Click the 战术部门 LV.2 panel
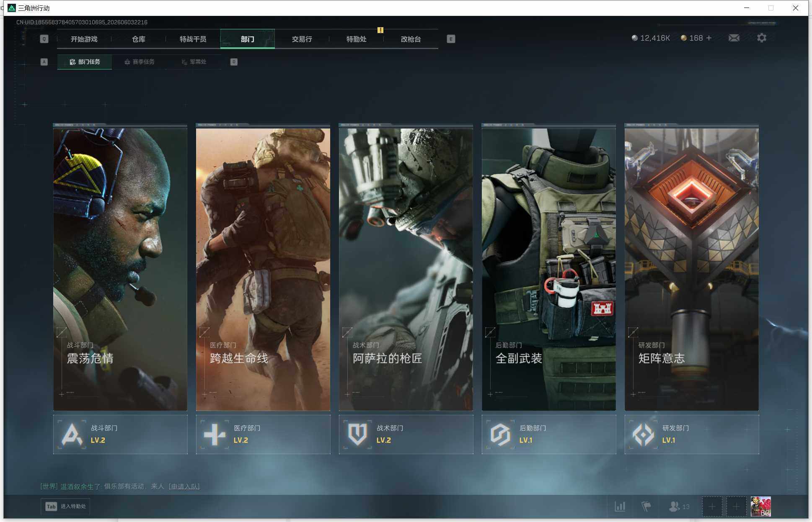The height and width of the screenshot is (522, 812). coord(406,435)
